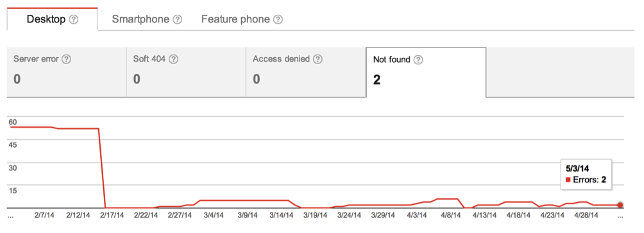Click the 60 value label on chart axis
The image size is (644, 233).
12,122
